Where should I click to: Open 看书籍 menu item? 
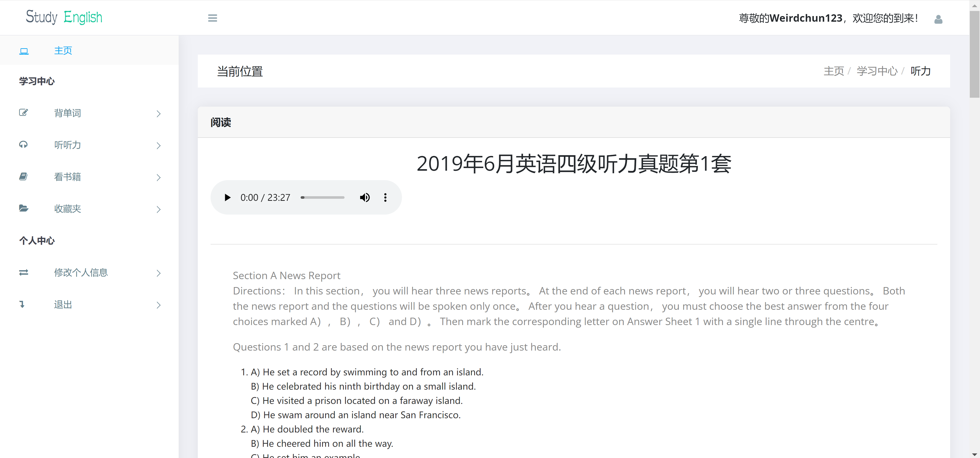coord(67,177)
